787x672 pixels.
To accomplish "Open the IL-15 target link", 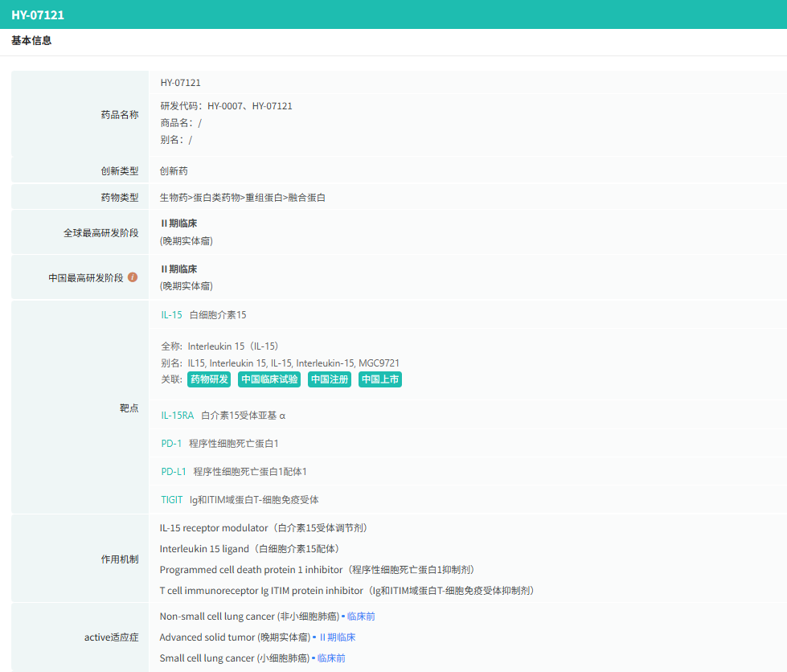I will click(x=171, y=314).
